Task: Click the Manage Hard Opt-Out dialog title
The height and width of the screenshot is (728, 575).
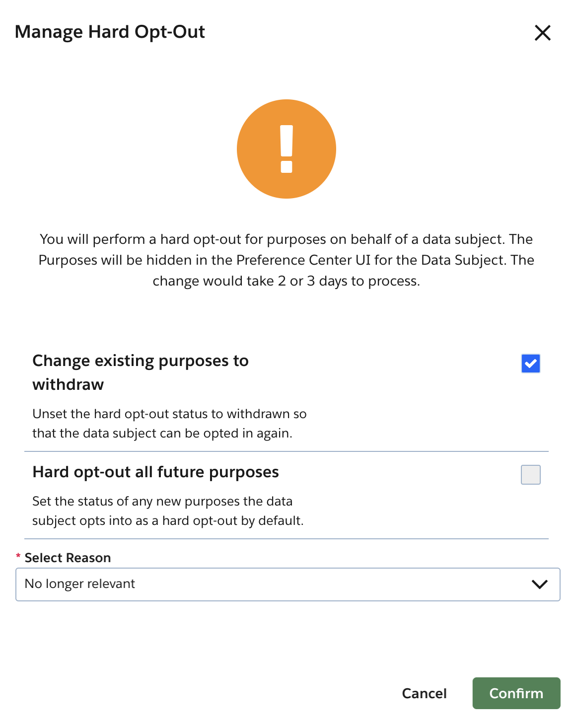Action: point(110,32)
